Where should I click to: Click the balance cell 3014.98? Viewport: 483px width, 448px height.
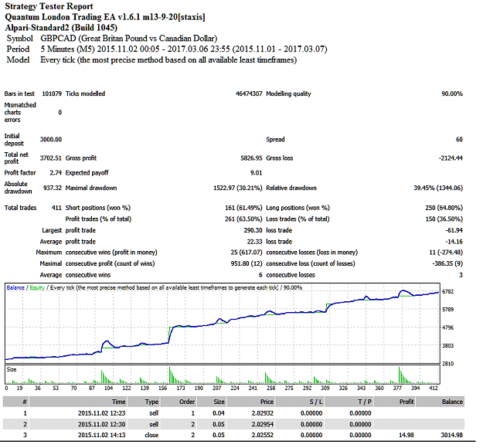click(x=452, y=435)
